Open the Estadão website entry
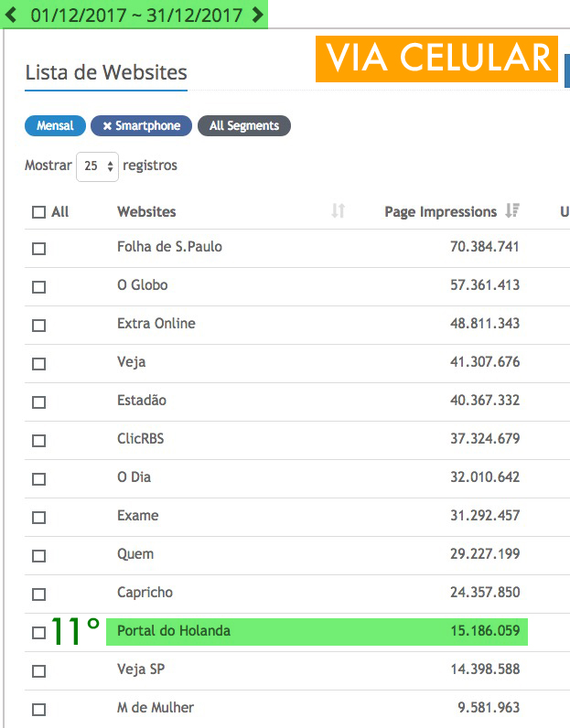 pos(142,401)
